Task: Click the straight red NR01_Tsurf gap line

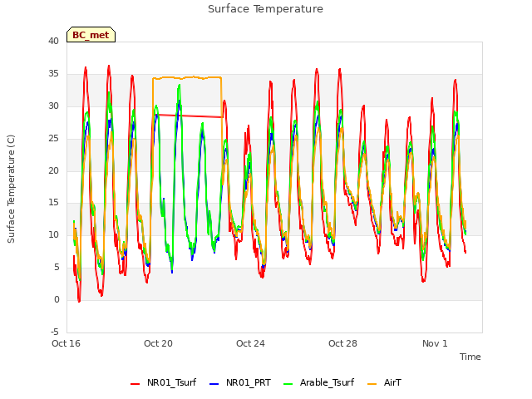Action: click(x=190, y=116)
